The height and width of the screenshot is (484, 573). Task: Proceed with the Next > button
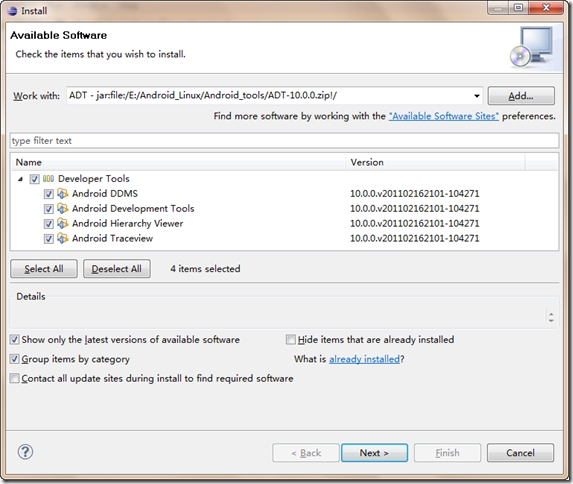pyautogui.click(x=375, y=453)
